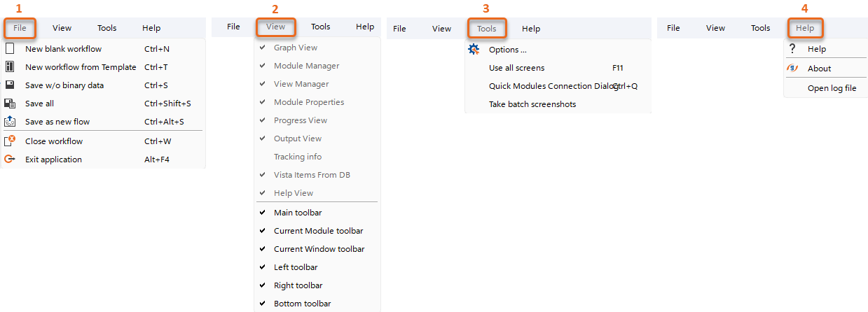Click the Save as new flow icon
Image resolution: width=868 pixels, height=312 pixels.
10,121
